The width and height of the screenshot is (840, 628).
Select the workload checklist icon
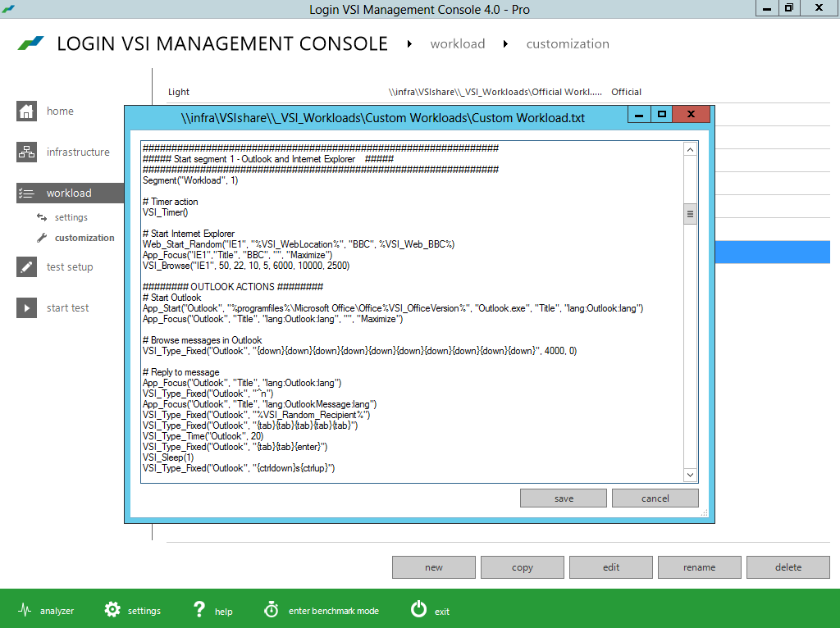[27, 193]
